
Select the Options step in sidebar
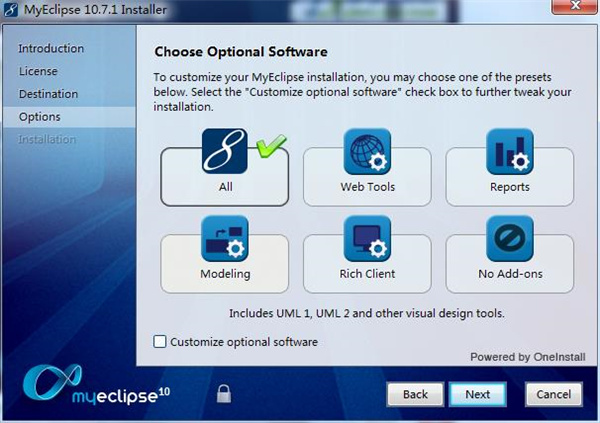(39, 117)
